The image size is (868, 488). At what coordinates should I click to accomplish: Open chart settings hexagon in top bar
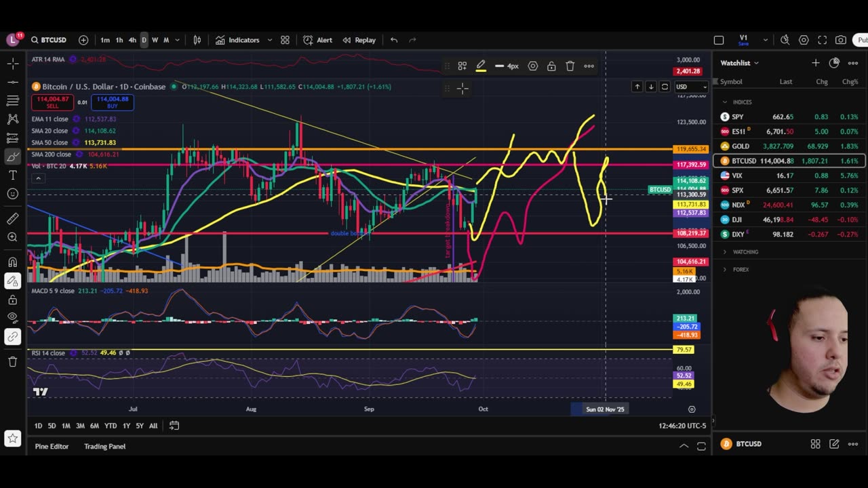804,40
